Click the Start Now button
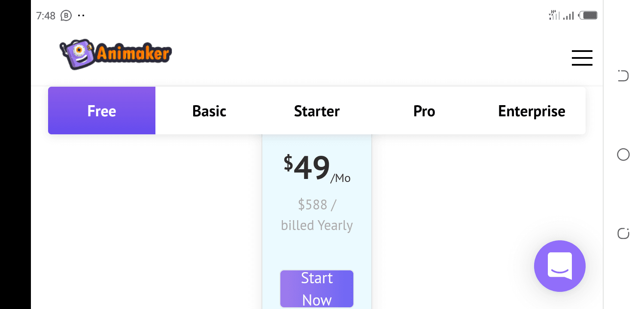This screenshot has height=309, width=644. pyautogui.click(x=317, y=289)
